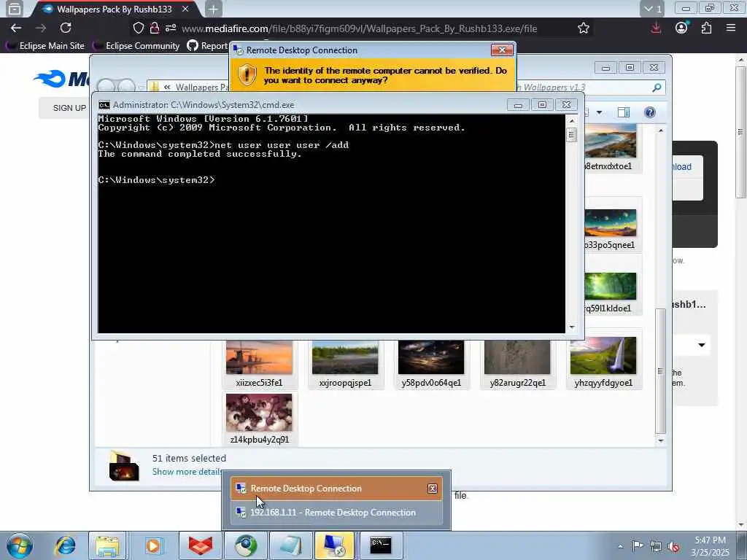Click the security warning shield icon
The image size is (747, 560).
pos(247,75)
